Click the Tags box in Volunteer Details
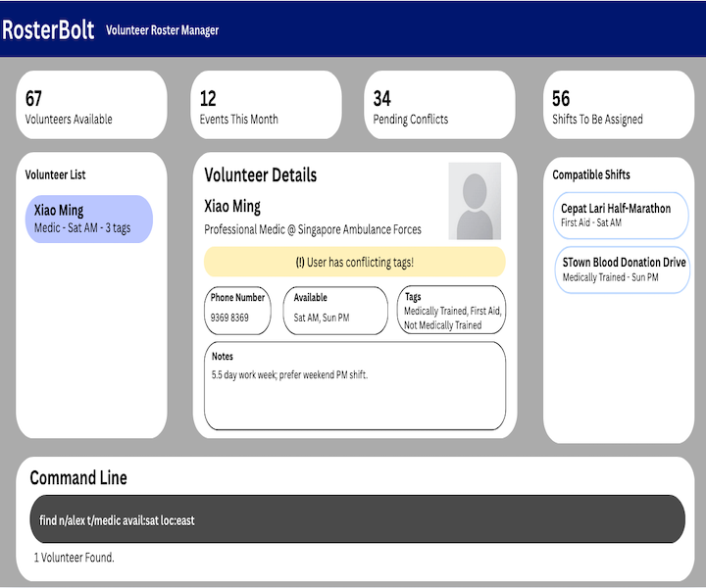 452,309
